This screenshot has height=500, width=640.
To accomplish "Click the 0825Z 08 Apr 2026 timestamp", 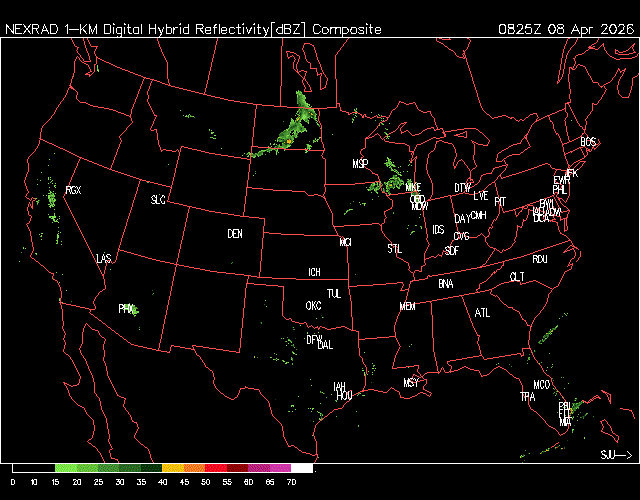I will (x=565, y=29).
